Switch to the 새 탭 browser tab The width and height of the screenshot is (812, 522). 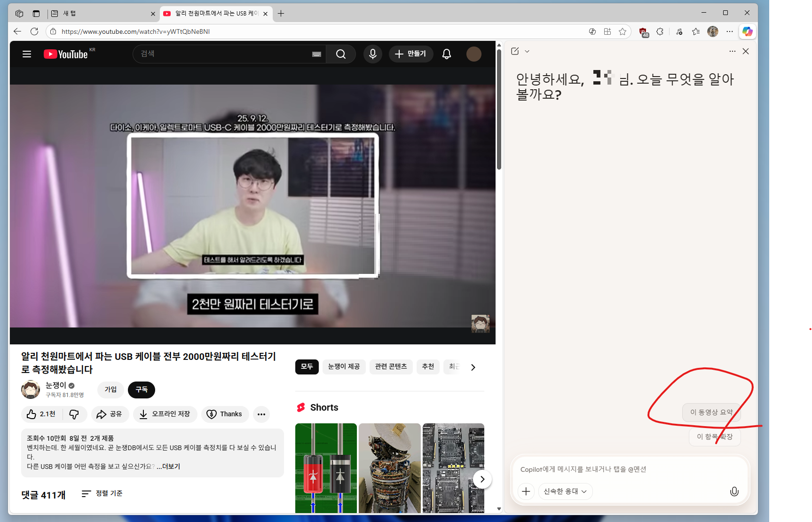coord(103,14)
